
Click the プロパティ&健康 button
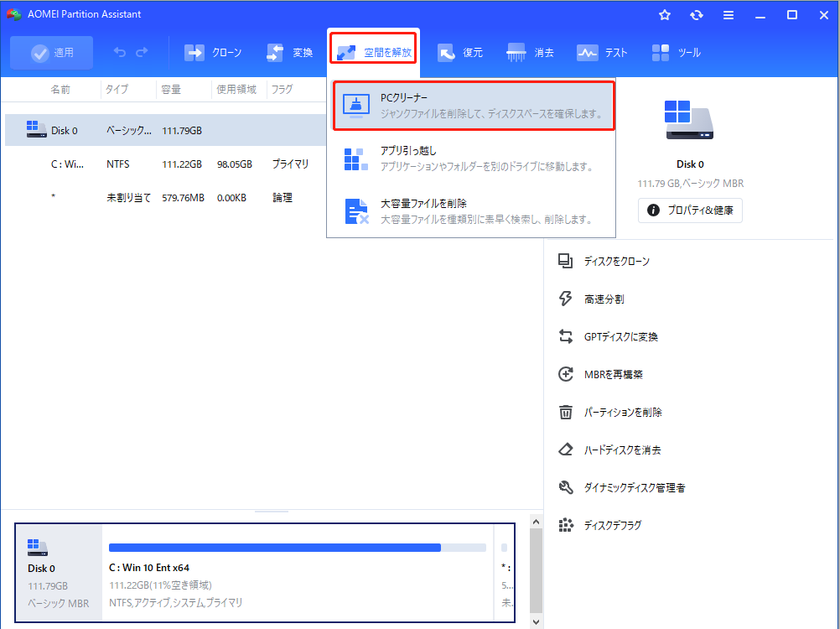coord(690,210)
